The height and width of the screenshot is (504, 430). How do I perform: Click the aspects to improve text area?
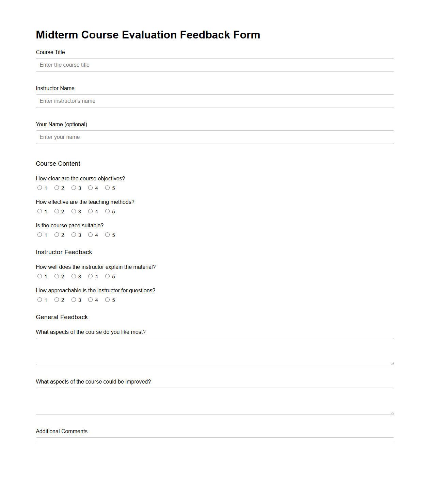point(215,401)
